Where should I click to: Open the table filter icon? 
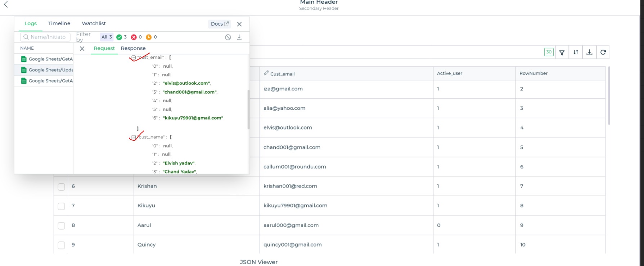pyautogui.click(x=562, y=52)
